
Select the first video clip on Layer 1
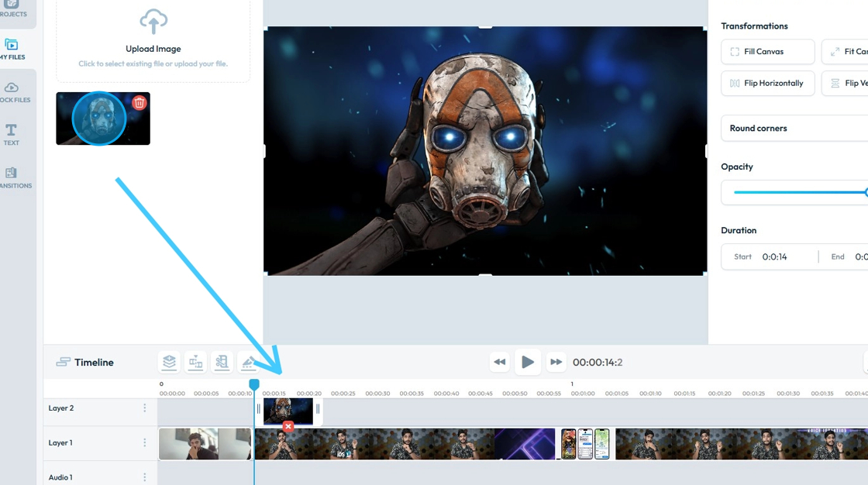point(205,444)
